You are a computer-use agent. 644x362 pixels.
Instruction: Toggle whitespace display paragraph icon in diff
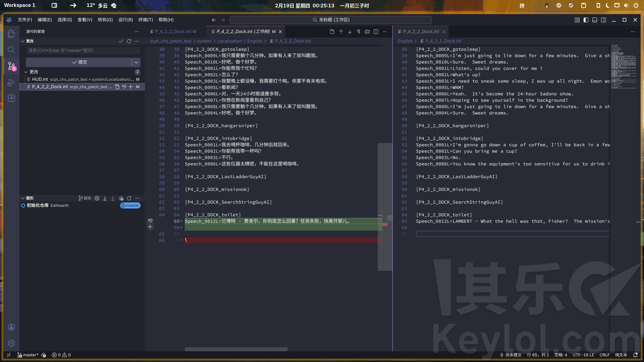(359, 32)
